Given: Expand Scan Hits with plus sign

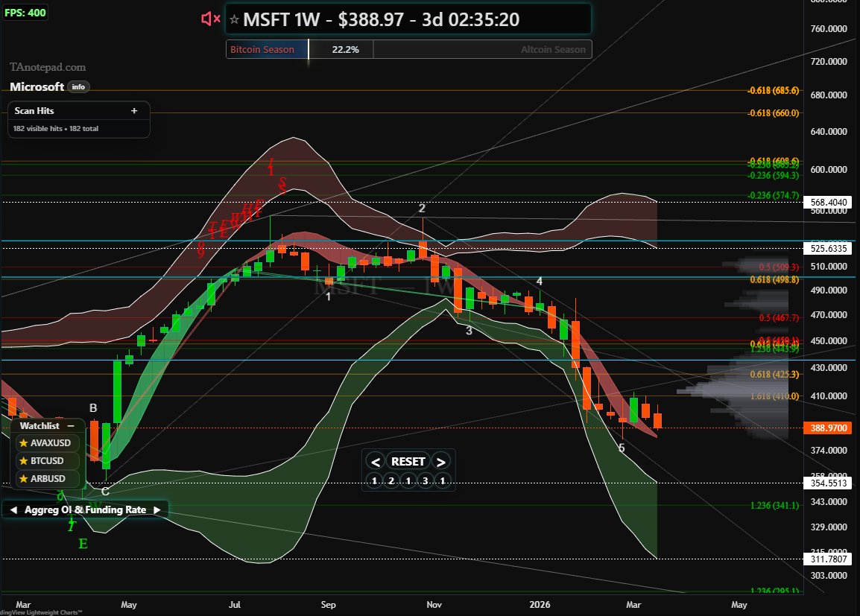Looking at the screenshot, I should (x=134, y=111).
